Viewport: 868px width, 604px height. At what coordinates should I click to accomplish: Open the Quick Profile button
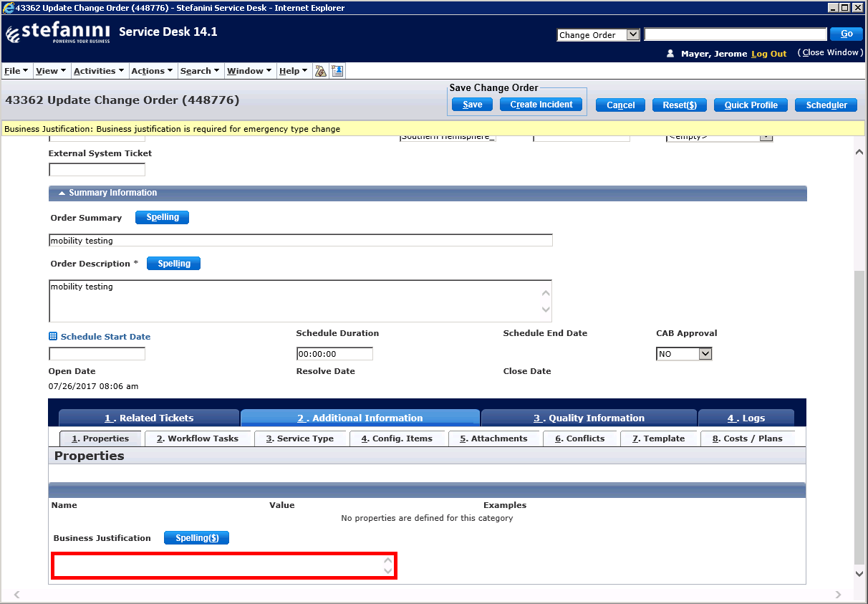(751, 105)
